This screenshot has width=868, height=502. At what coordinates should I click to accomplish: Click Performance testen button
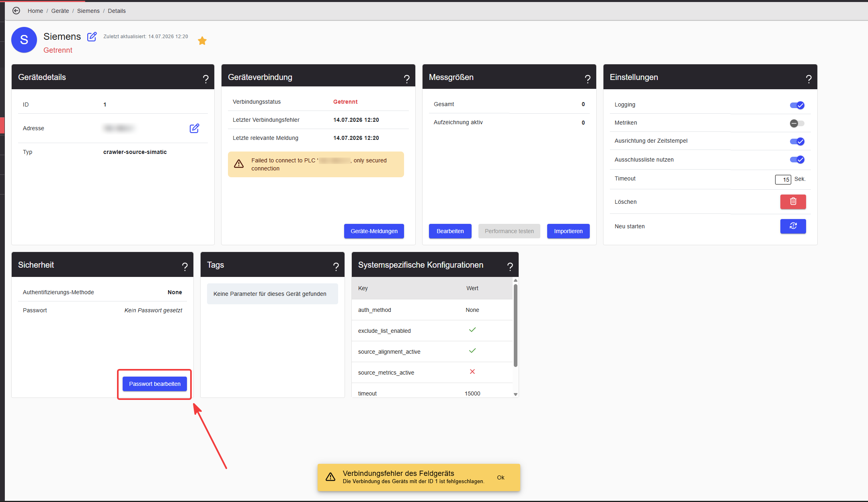(509, 231)
